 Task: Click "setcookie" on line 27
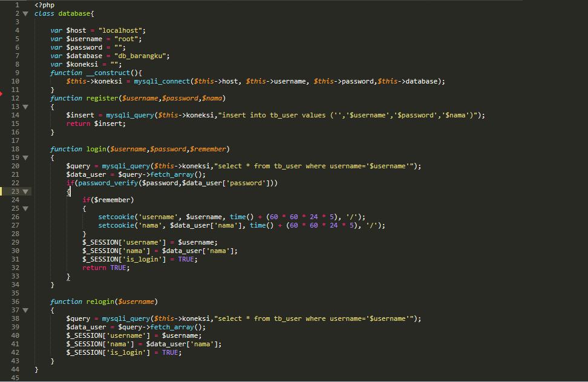116,226
